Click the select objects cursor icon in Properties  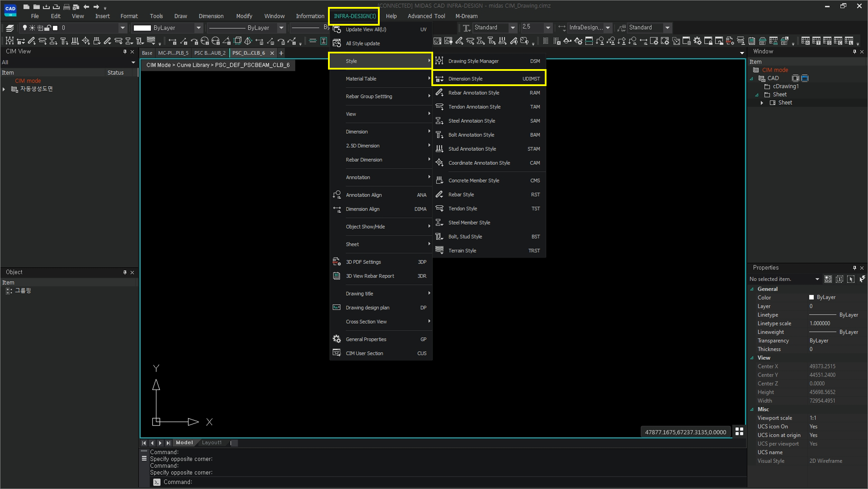[x=851, y=279]
